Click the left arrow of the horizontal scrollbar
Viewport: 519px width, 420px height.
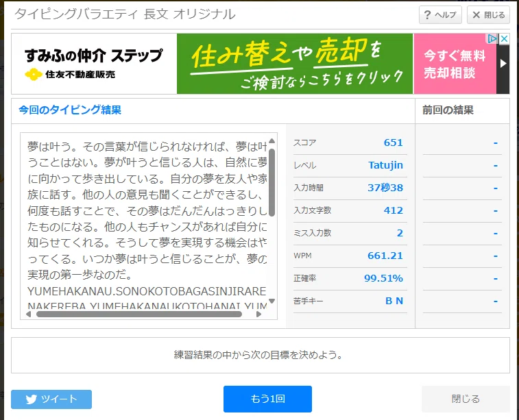[29, 314]
